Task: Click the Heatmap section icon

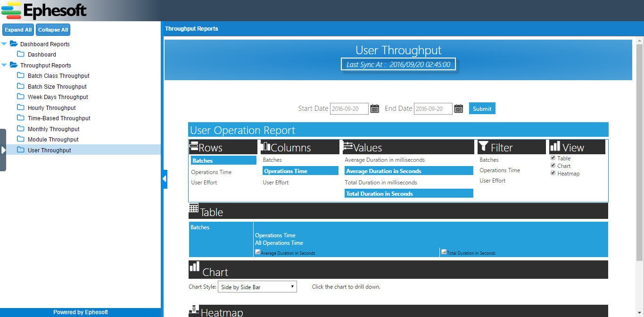Action: click(x=194, y=309)
